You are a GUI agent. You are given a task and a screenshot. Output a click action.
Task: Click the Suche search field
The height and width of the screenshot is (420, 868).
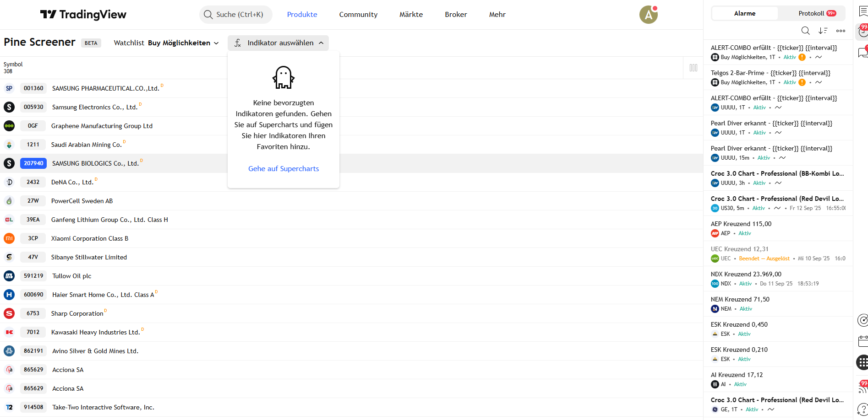pyautogui.click(x=236, y=15)
